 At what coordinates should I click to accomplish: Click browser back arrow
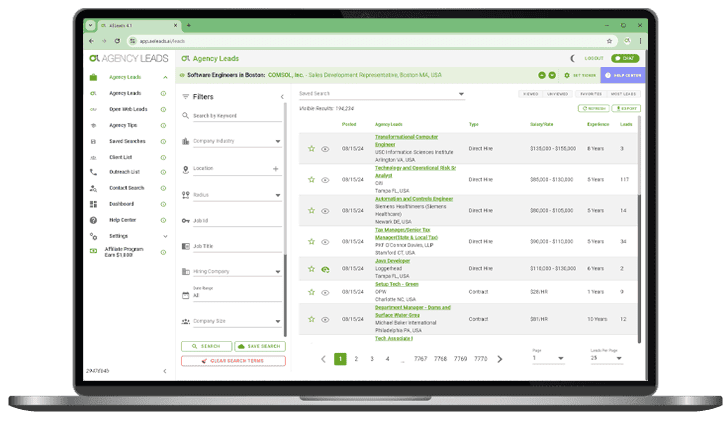(91, 41)
